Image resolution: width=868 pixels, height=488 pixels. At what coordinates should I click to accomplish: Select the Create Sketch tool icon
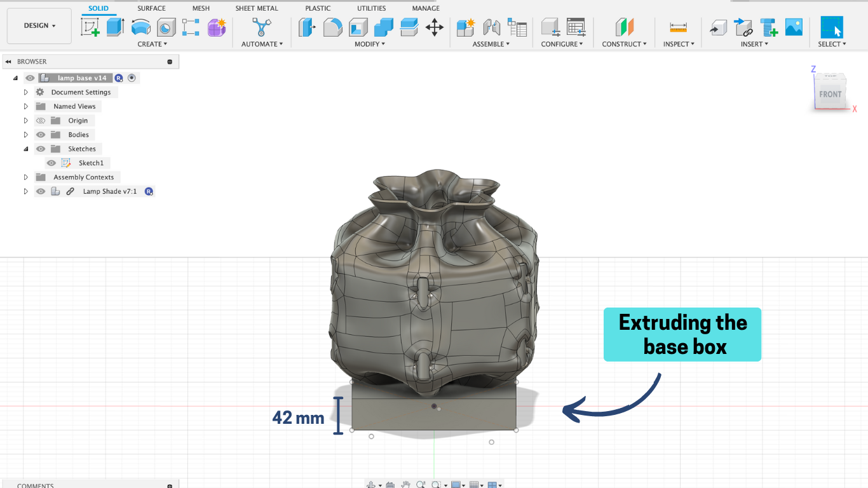click(x=90, y=27)
